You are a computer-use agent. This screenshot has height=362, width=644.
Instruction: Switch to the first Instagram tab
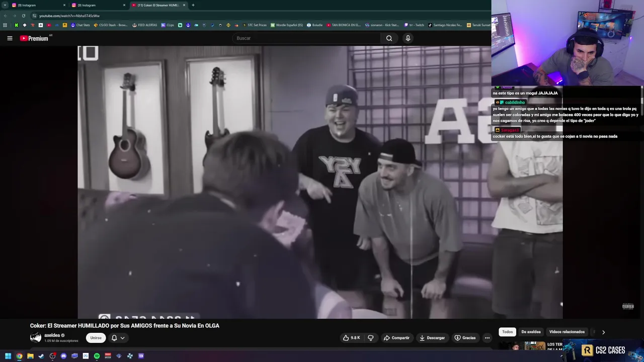38,5
